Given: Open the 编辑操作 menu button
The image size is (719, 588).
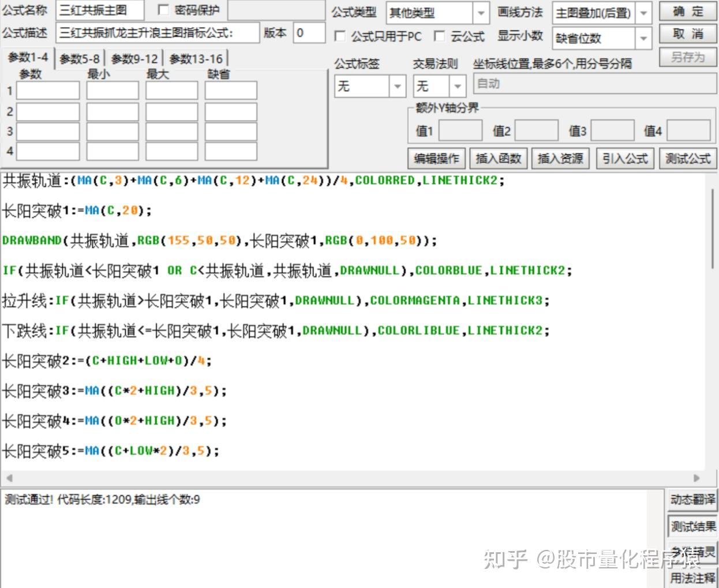Looking at the screenshot, I should (x=436, y=158).
